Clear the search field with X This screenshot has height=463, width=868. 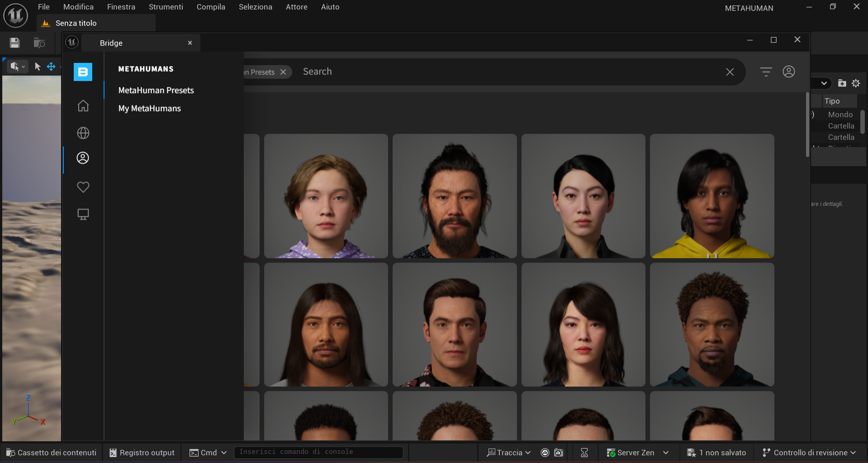730,72
